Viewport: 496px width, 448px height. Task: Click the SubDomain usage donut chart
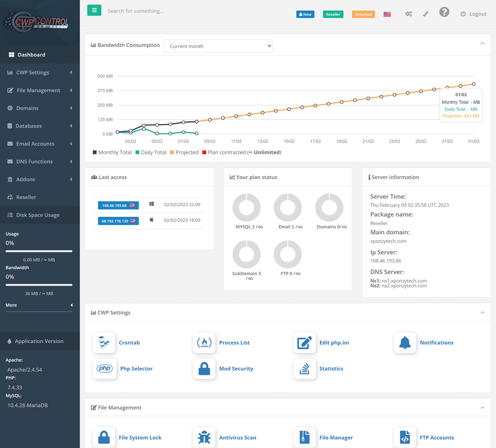[x=247, y=254]
